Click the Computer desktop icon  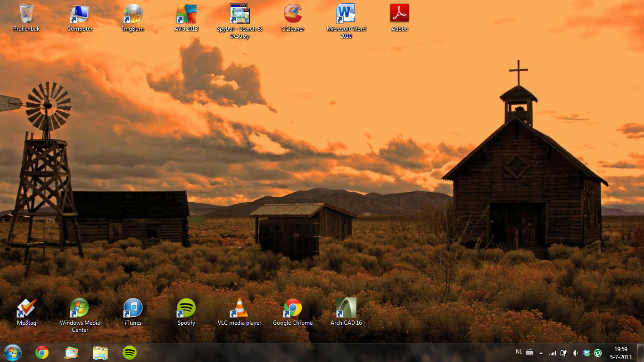point(80,14)
